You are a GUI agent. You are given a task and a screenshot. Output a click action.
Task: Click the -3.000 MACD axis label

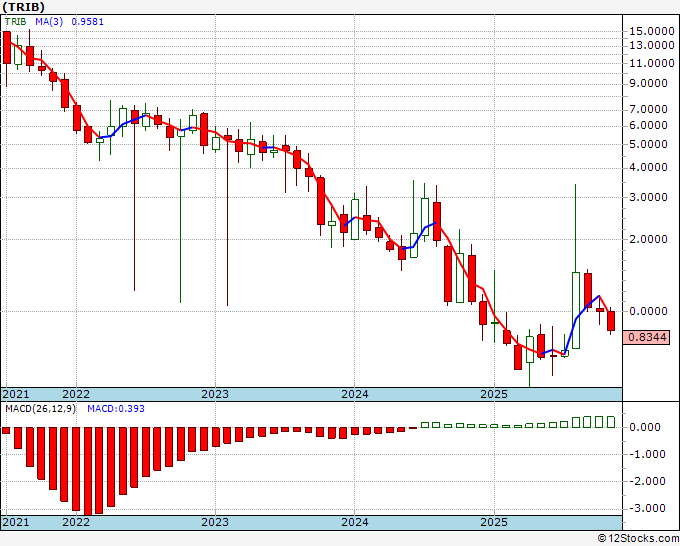pyautogui.click(x=645, y=508)
